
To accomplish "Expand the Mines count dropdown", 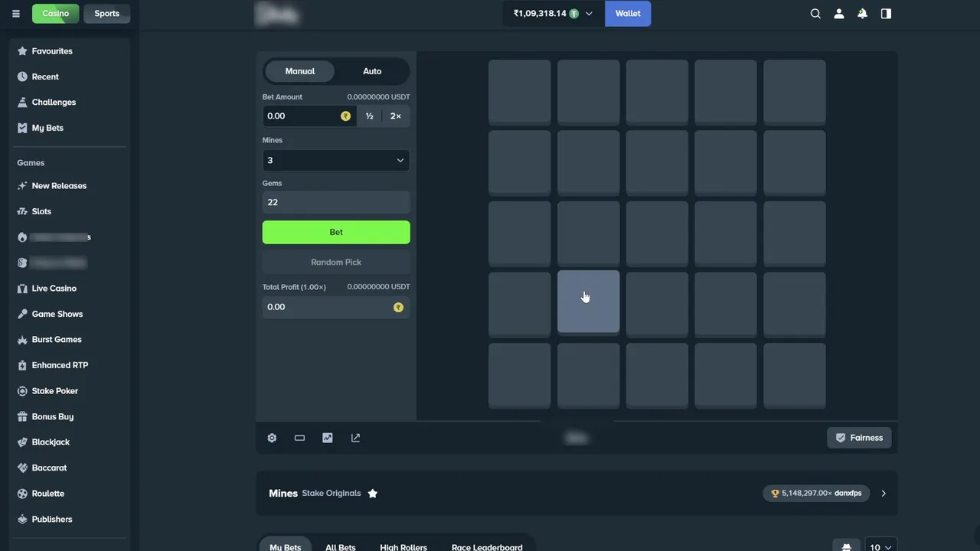I will (x=336, y=160).
